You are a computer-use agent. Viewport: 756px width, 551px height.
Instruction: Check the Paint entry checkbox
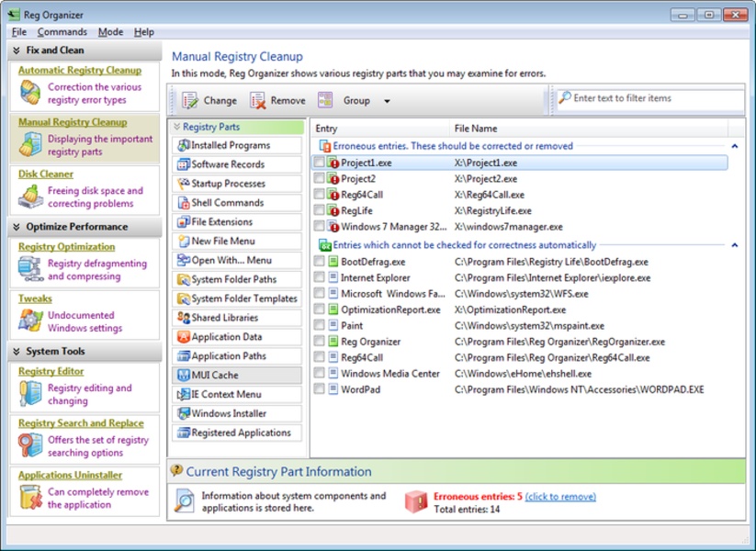click(x=319, y=325)
